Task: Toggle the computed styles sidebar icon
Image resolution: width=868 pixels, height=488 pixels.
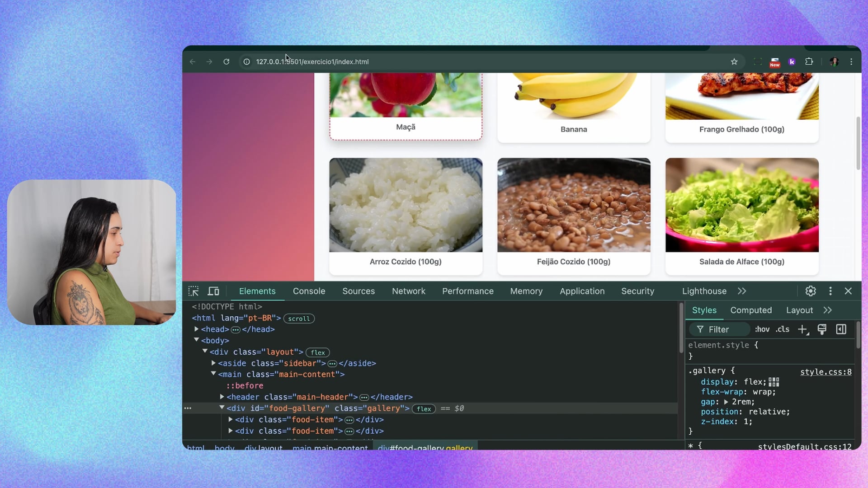Action: click(x=841, y=329)
